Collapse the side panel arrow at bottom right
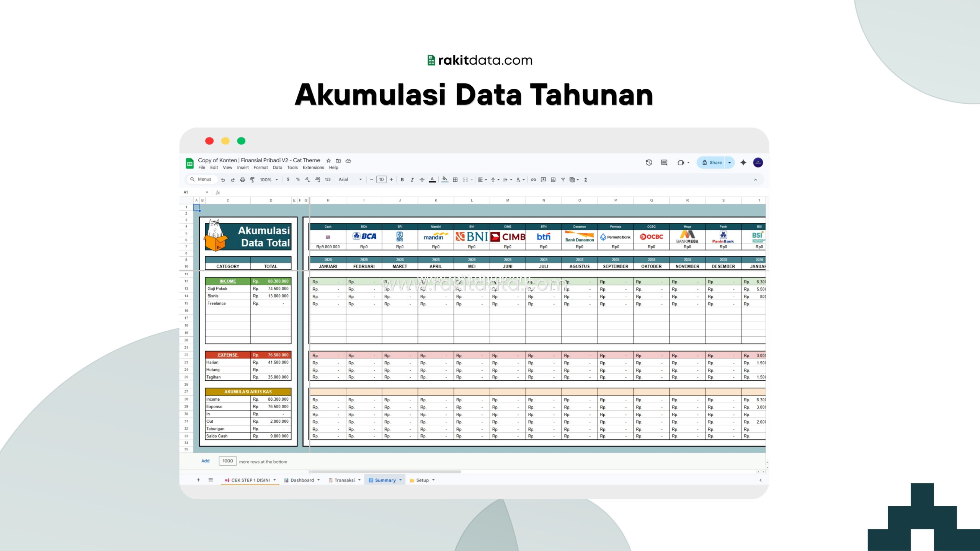Viewport: 980px width, 551px height. tap(761, 480)
